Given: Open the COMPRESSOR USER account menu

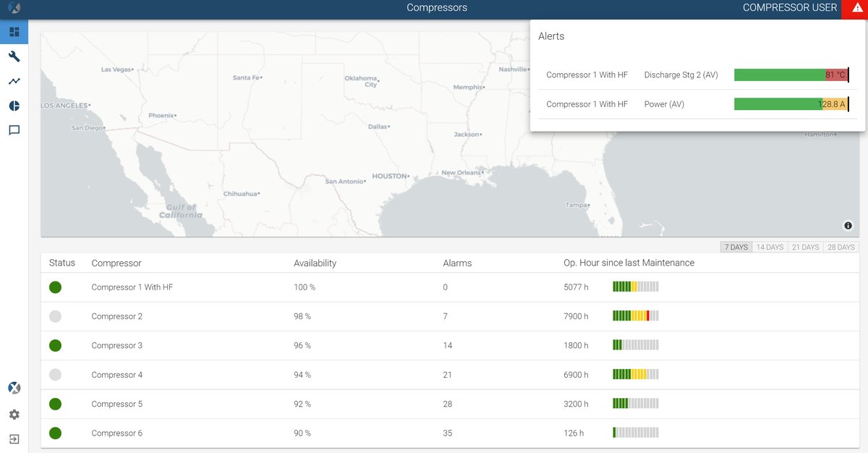Looking at the screenshot, I should 790,8.
